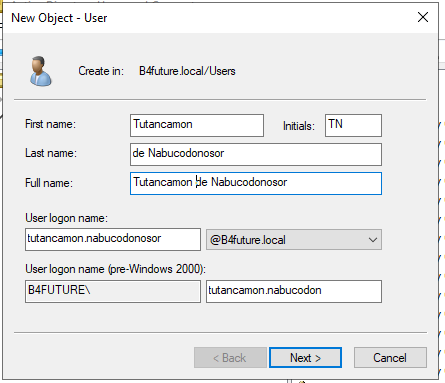Screen dimensions: 445x383
Task: Click the B4future.local/Users path text
Action: 187,71
